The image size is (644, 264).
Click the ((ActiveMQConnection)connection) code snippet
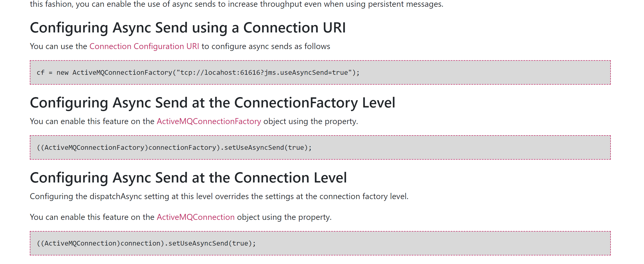tap(146, 243)
